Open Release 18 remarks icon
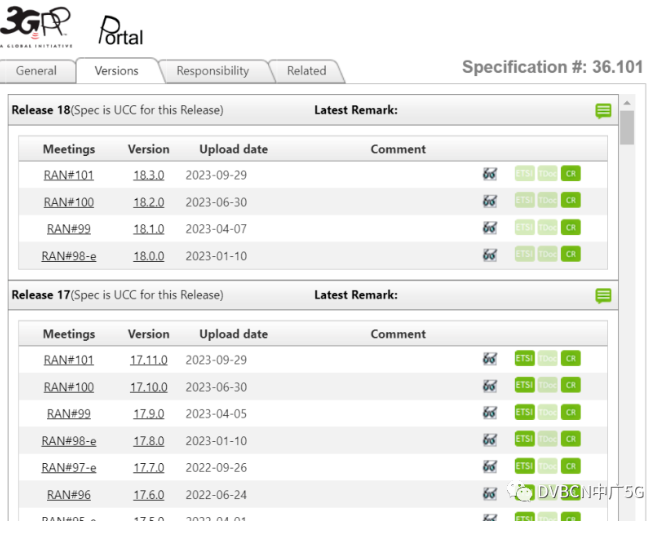 click(x=603, y=111)
